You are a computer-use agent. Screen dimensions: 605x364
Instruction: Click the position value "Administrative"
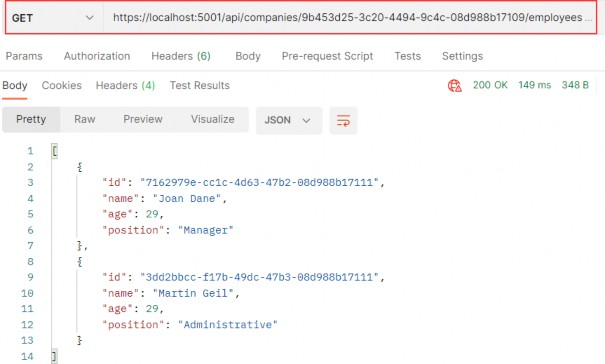coord(228,325)
